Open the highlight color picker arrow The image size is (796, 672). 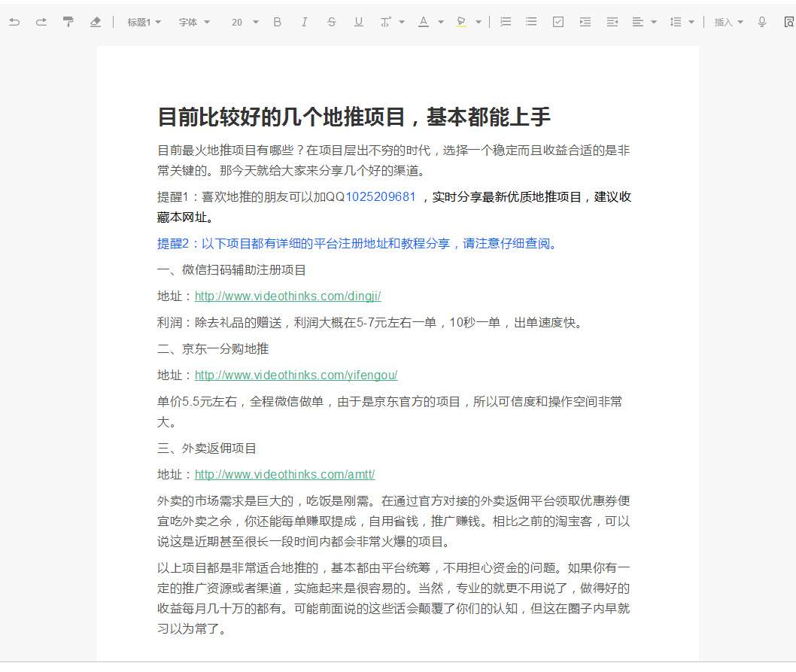479,23
